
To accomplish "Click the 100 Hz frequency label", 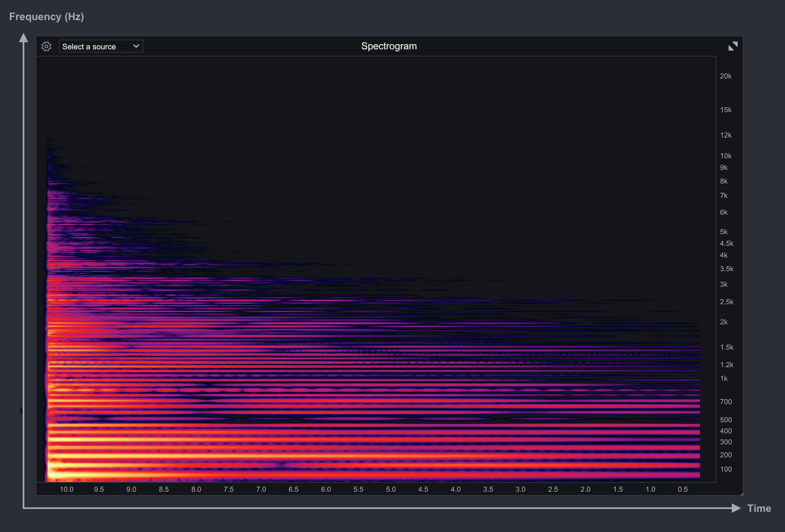I will (x=726, y=469).
